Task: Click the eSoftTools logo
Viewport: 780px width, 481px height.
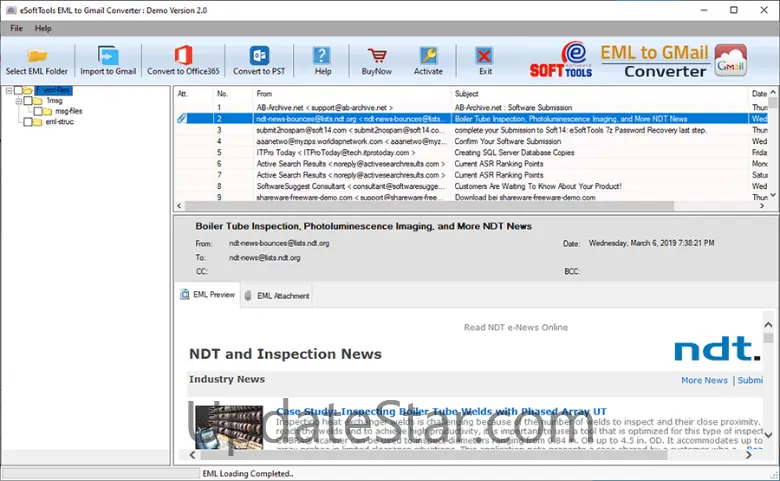Action: click(561, 60)
